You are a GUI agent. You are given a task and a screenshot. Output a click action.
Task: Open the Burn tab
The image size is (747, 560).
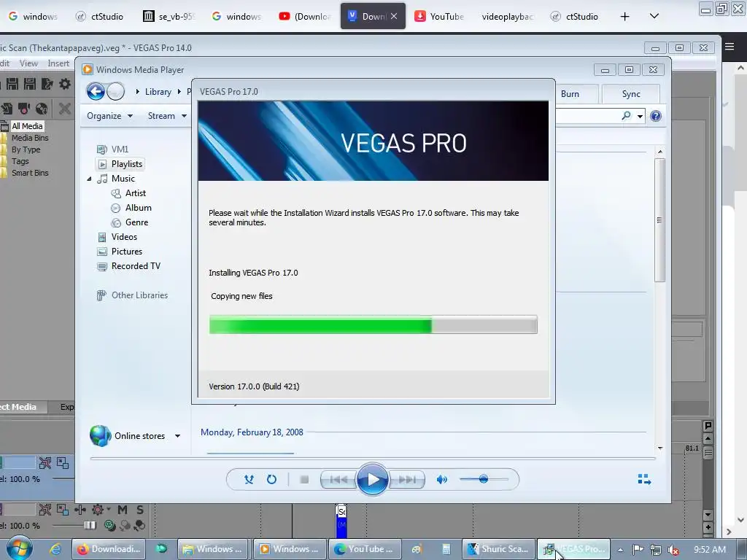pyautogui.click(x=570, y=94)
